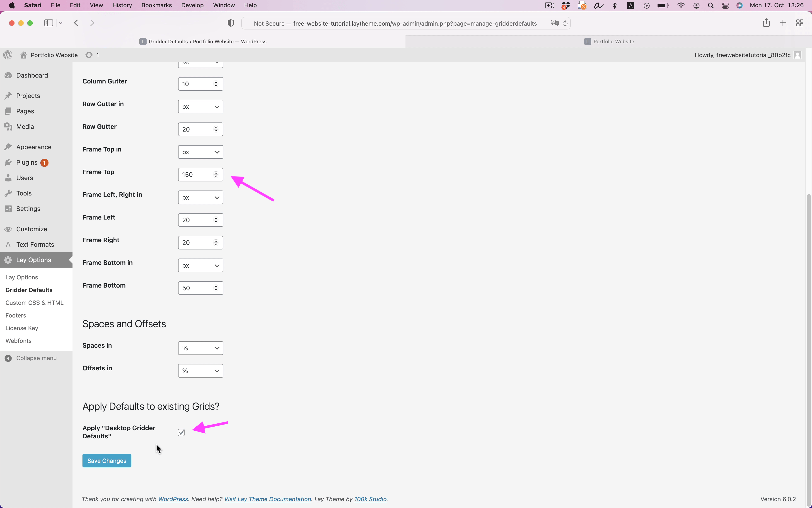Expand Safari sidebar options chevron
The height and width of the screenshot is (508, 812).
point(61,23)
